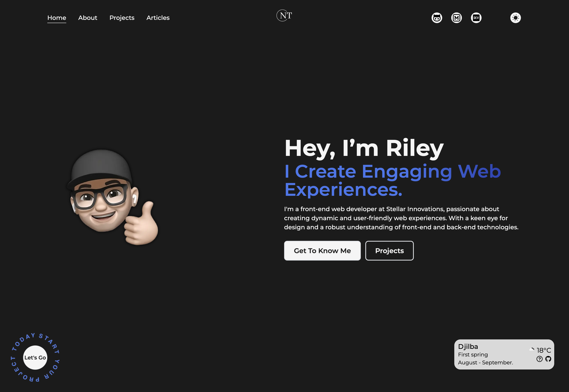This screenshot has width=569, height=392.
Task: Click the NT monogram logo icon
Action: [284, 15]
